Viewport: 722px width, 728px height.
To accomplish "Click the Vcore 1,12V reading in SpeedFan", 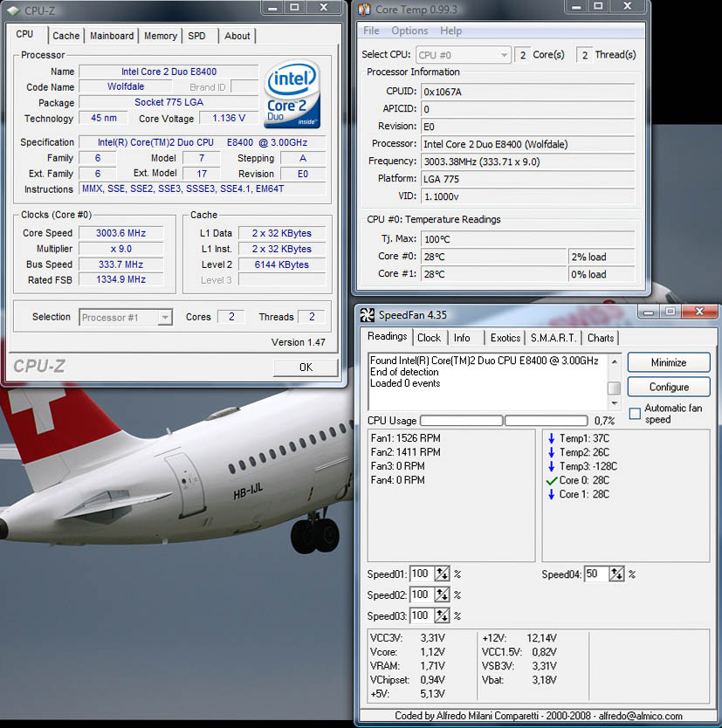I will tap(407, 652).
